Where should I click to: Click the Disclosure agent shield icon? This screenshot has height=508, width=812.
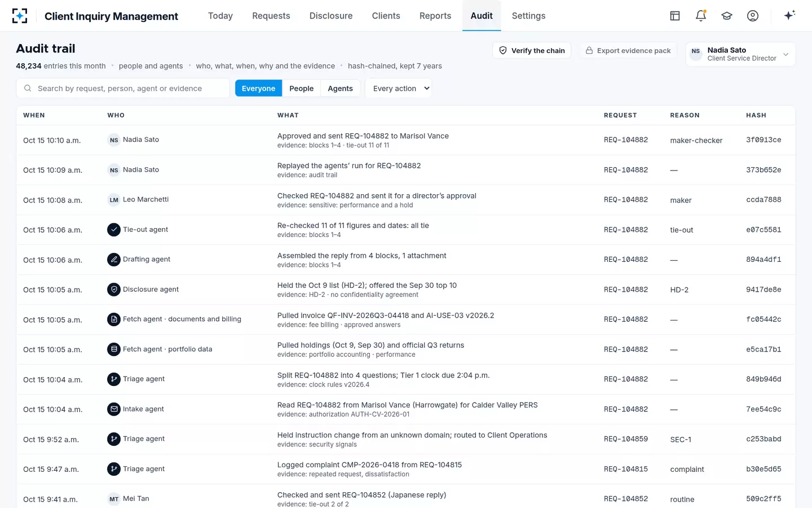[114, 290]
